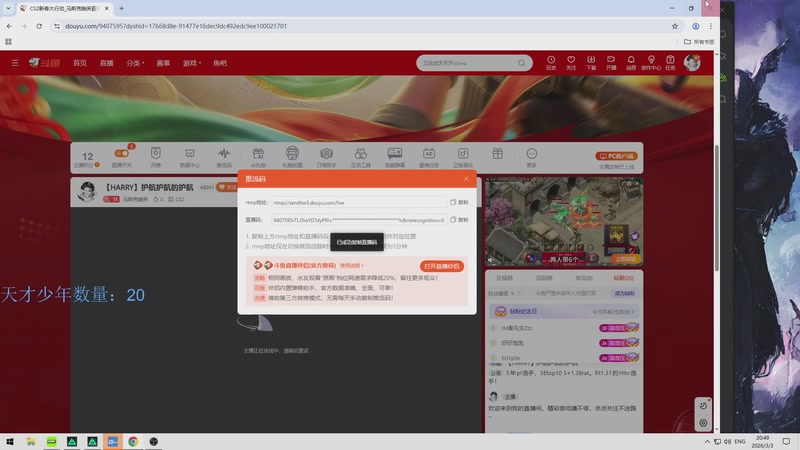Click the Douyu logo

pyautogui.click(x=44, y=63)
